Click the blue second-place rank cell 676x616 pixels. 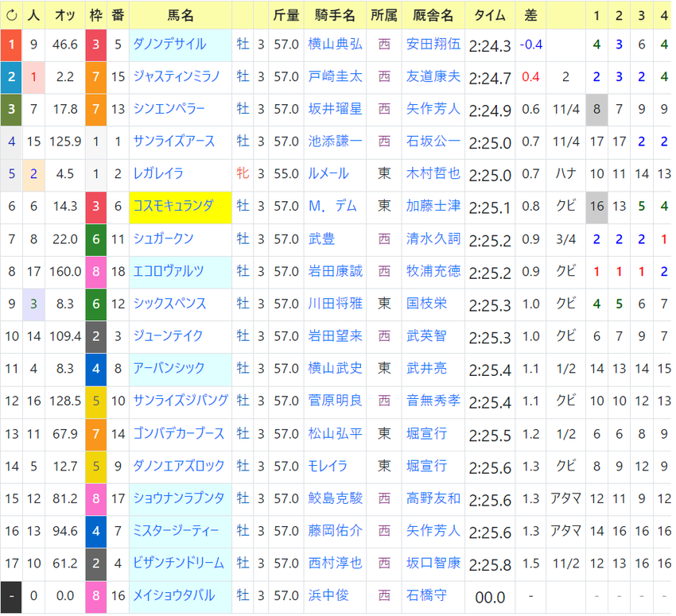(x=11, y=77)
